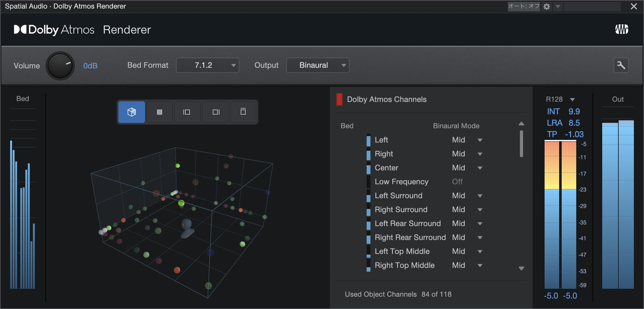
Task: Click the PreSonus logo icon
Action: [x=622, y=29]
